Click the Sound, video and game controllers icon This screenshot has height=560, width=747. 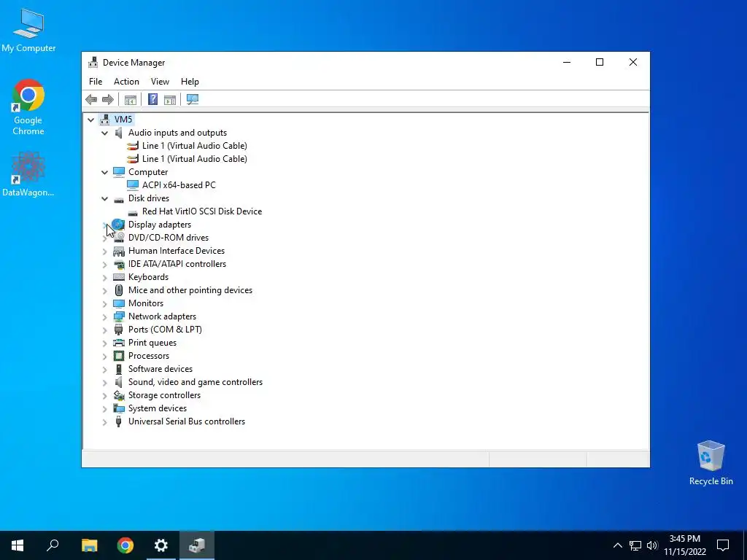click(119, 382)
